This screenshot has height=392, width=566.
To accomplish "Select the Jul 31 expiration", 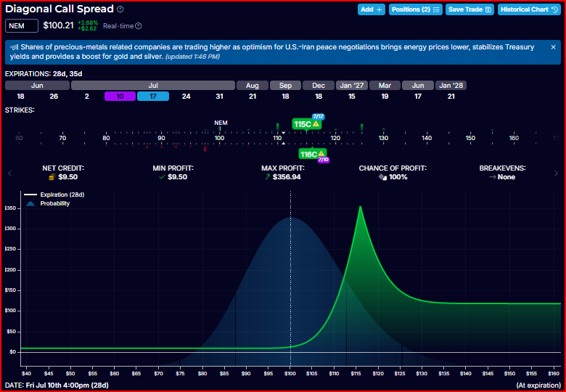I will point(219,97).
